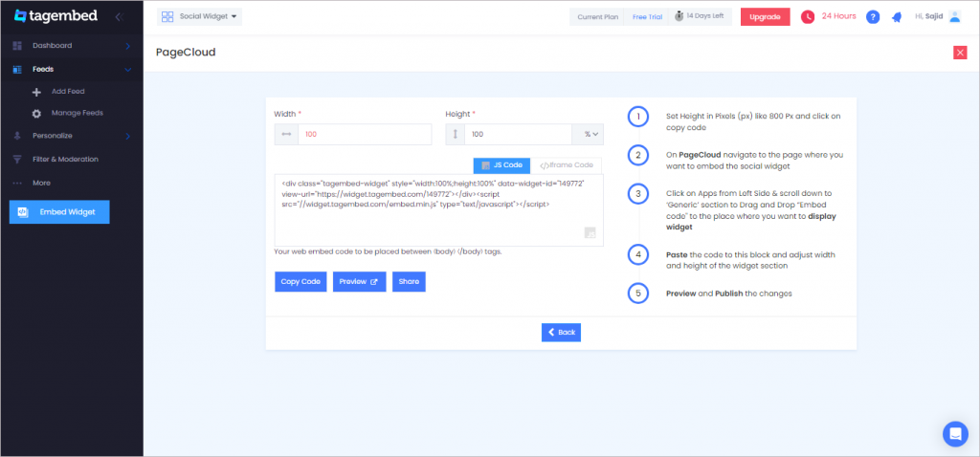Open notifications bell icon
Viewport: 980px width, 457px height.
(897, 17)
